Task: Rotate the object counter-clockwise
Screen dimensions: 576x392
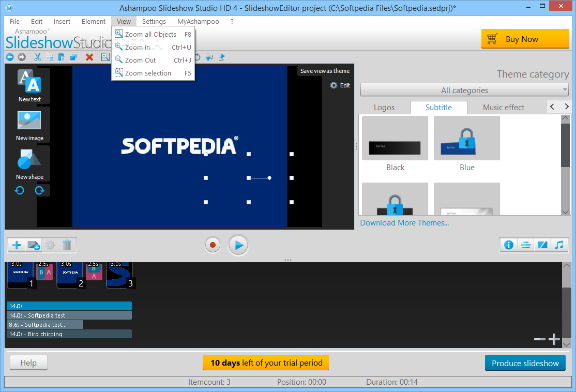Action: (x=20, y=190)
